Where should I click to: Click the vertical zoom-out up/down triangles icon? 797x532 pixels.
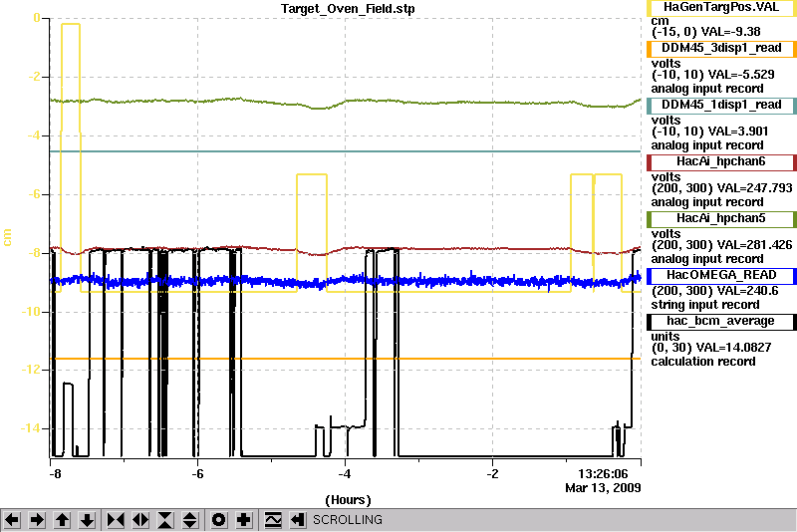coord(190,520)
